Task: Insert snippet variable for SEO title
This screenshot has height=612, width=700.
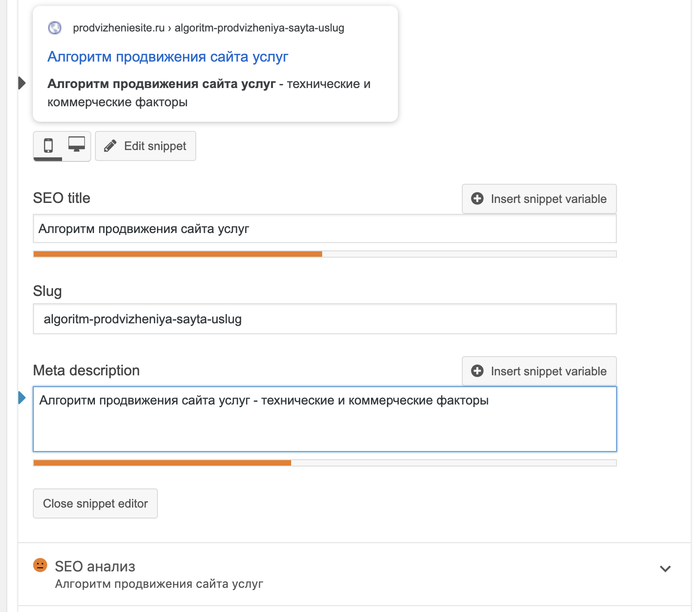Action: (x=539, y=199)
